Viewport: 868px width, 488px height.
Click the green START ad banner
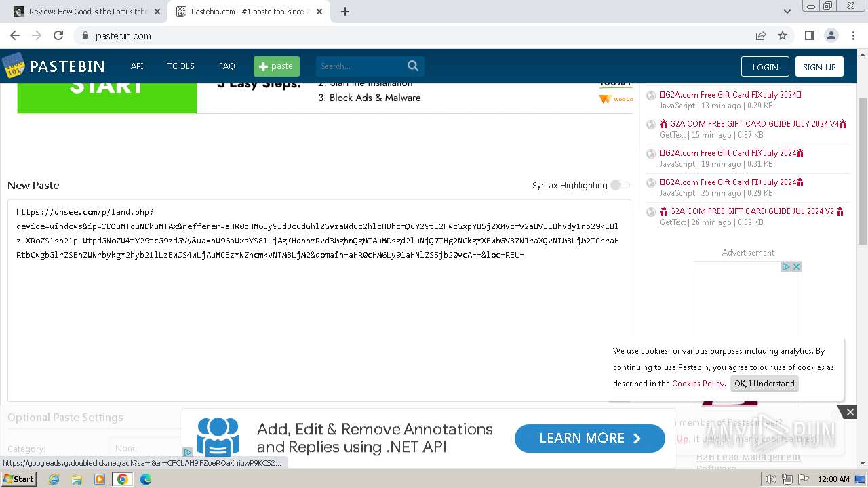click(x=107, y=97)
